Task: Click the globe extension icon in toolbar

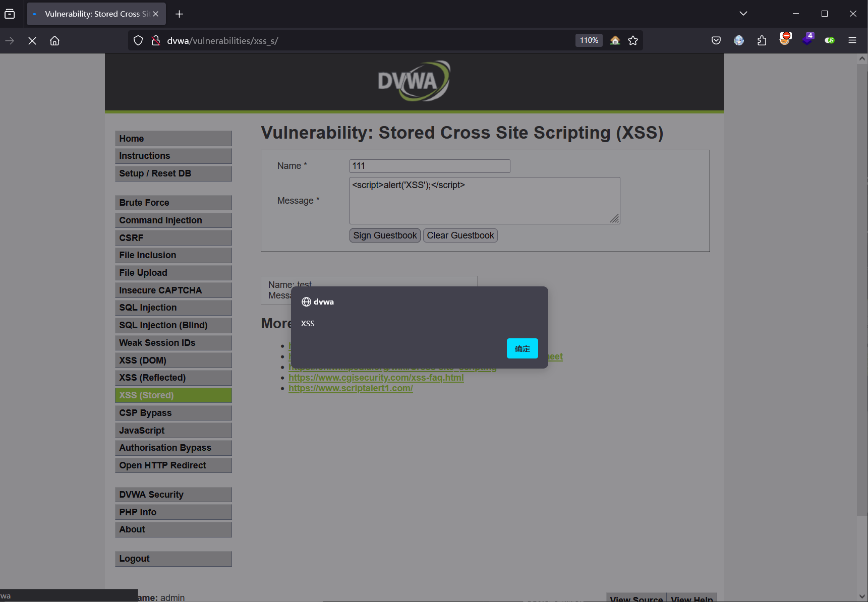Action: (x=739, y=40)
